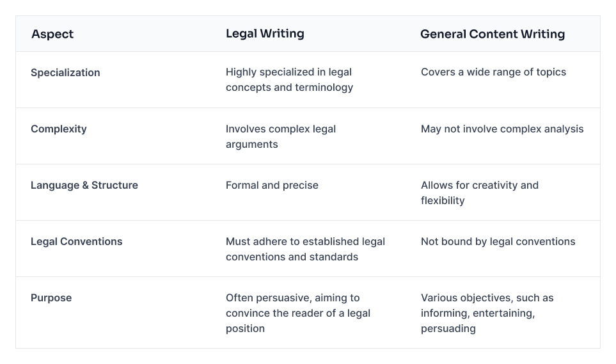Image resolution: width=616 pixels, height=364 pixels.
Task: Select the Language & Structure row label
Action: 84,185
